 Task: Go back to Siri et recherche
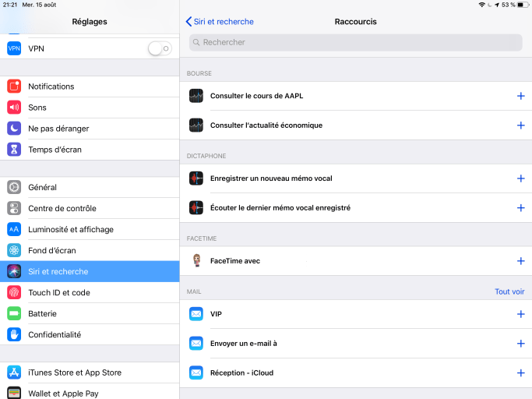coord(220,22)
